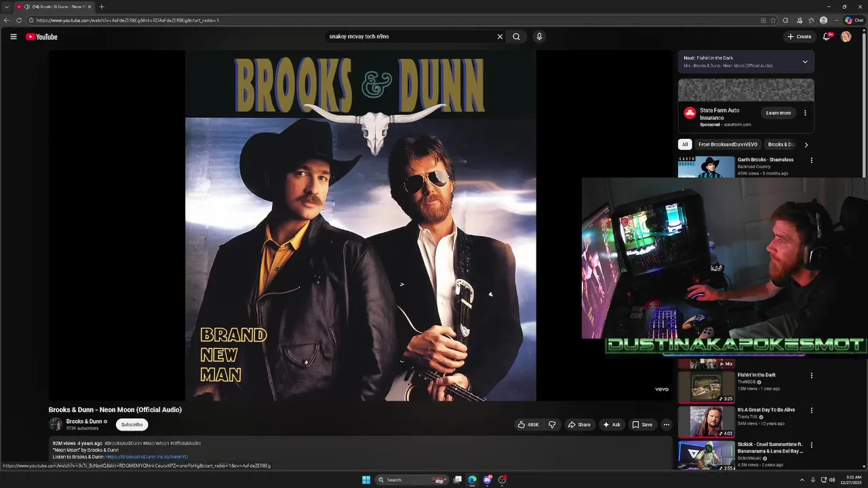This screenshot has height=488, width=868.
Task: Switch to Microsoft Edge on the taskbar
Action: 472,480
